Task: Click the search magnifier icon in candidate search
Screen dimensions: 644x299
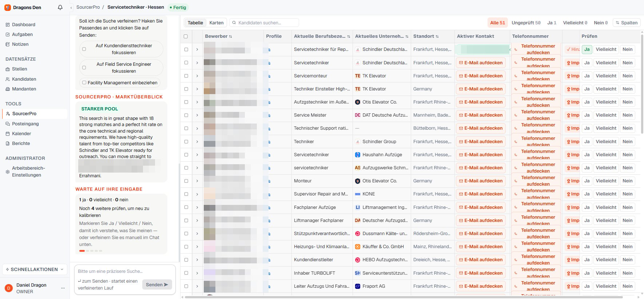Action: 234,23
